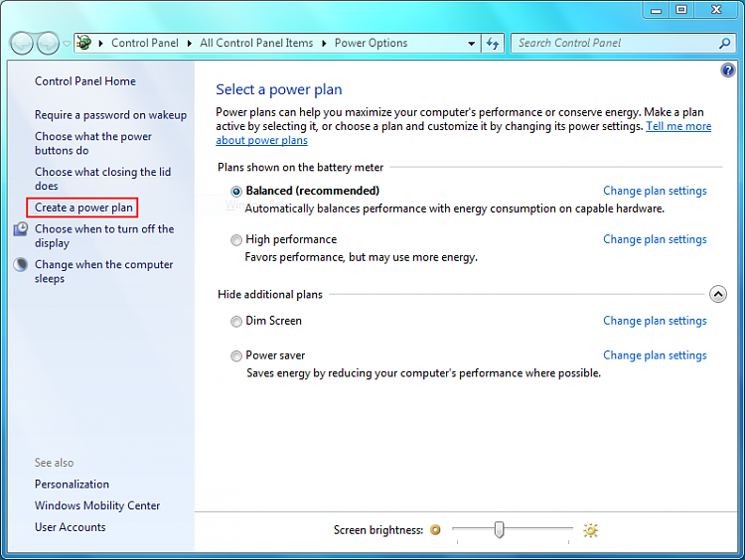Open the recent pages dropdown arrow

(67, 44)
